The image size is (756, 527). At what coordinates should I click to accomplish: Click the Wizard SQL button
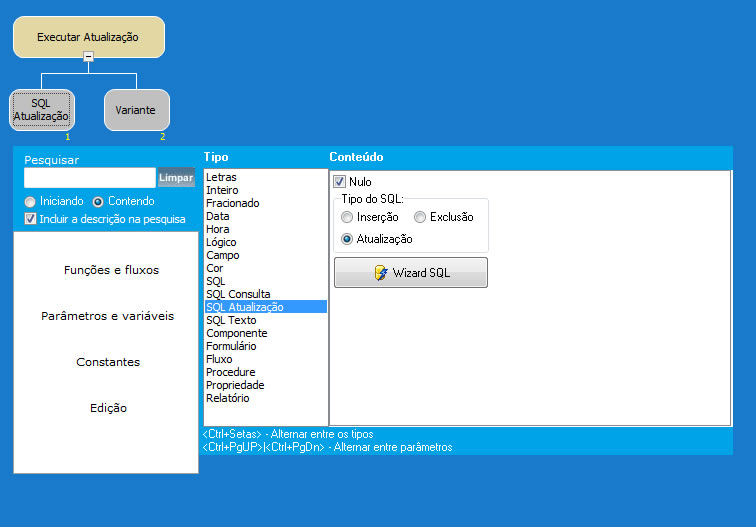point(411,273)
